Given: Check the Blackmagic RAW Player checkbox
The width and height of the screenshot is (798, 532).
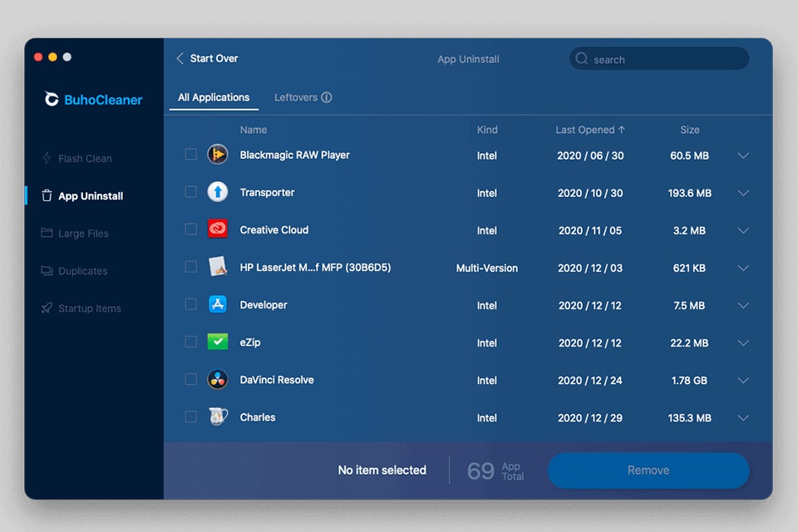Looking at the screenshot, I should pos(191,155).
